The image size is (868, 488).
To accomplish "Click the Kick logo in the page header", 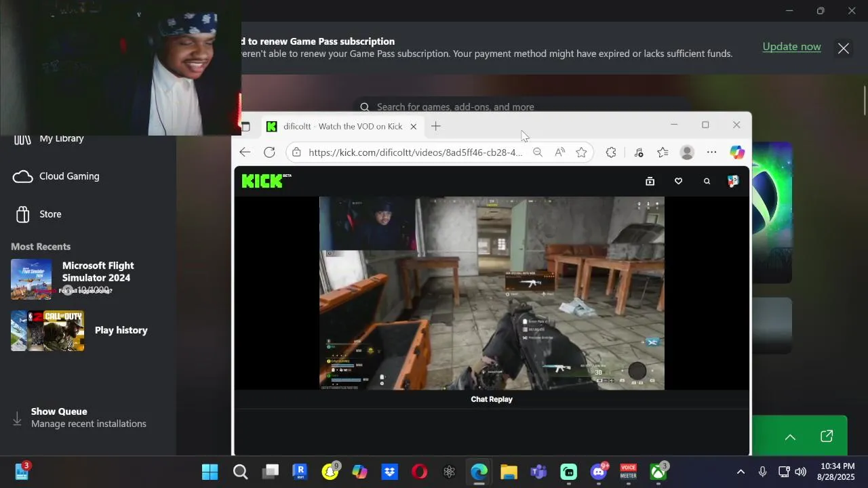I will coord(267,180).
